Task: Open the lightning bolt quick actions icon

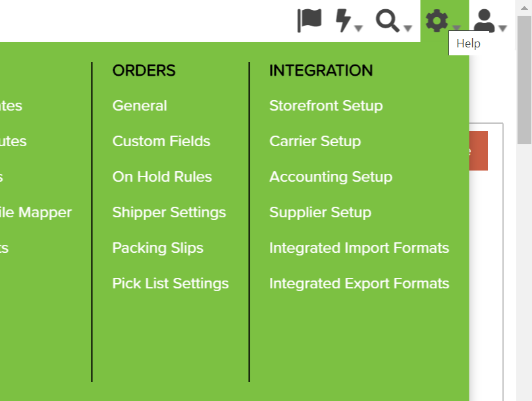Action: [x=343, y=20]
